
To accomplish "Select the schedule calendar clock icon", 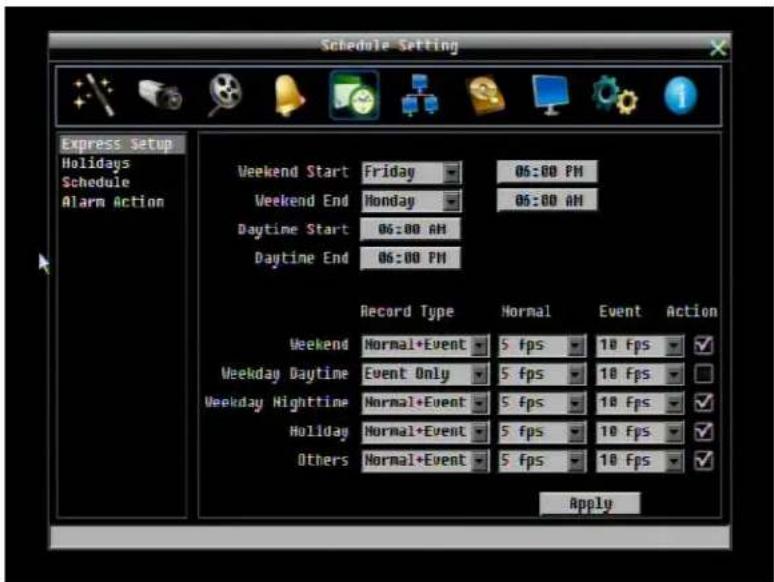I will pyautogui.click(x=354, y=95).
